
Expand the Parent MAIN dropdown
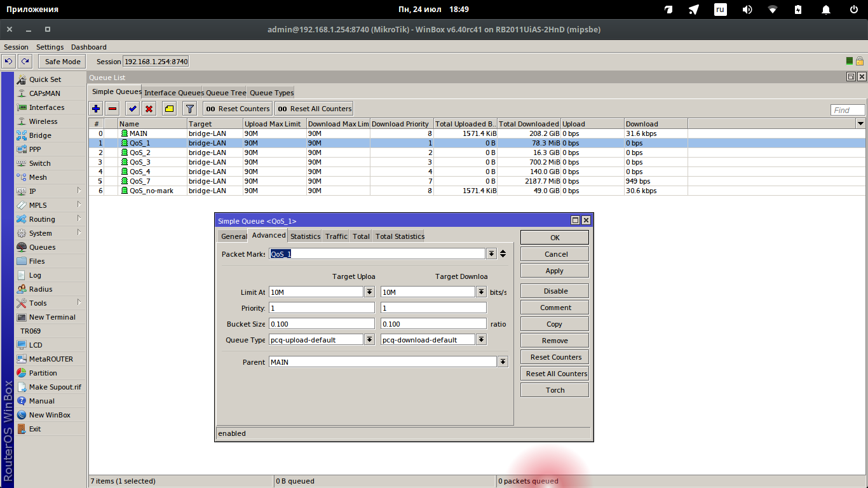(x=503, y=362)
